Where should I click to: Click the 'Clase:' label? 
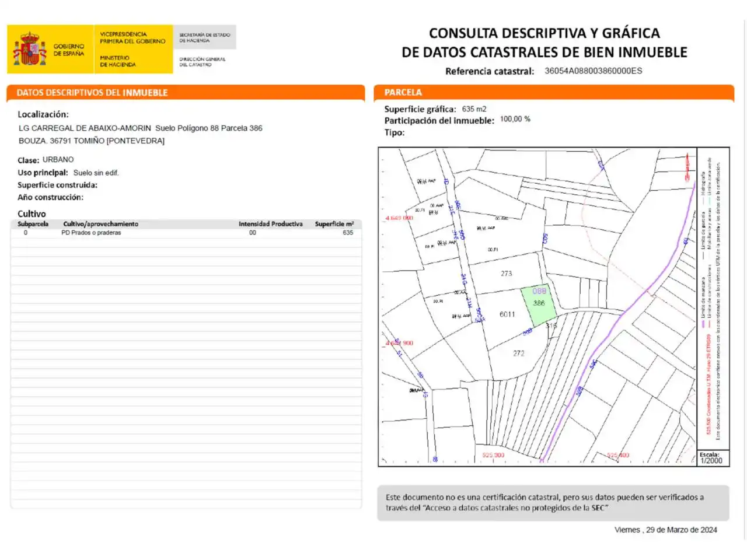coord(29,160)
